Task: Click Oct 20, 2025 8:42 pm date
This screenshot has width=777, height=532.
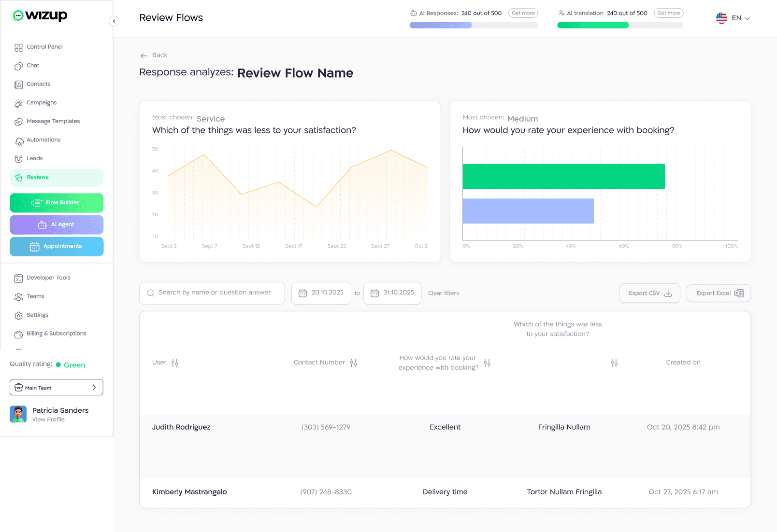Action: [x=683, y=427]
